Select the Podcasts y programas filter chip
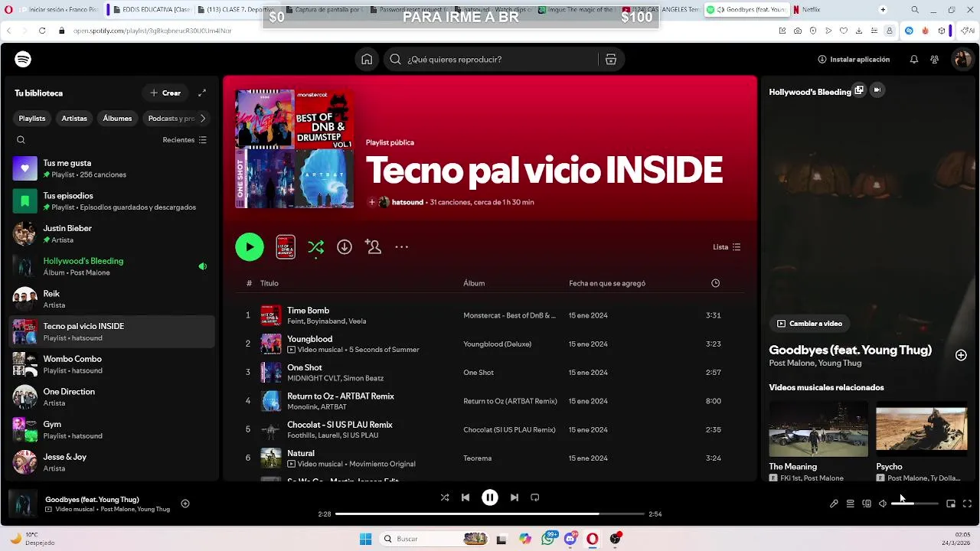 point(170,119)
